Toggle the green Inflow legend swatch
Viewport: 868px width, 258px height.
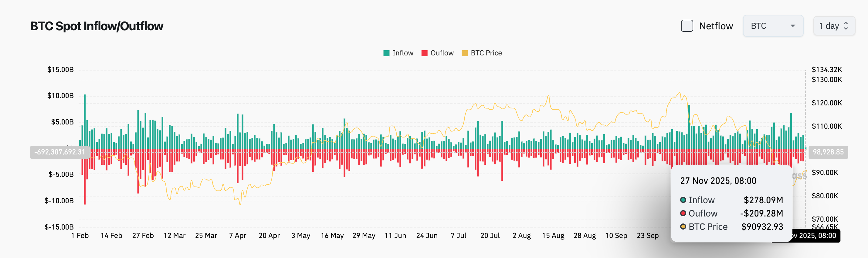[386, 53]
